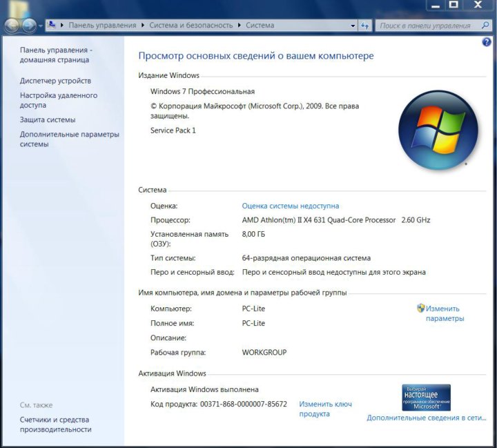Screen dimensions: 497x448
Task: Click the 'Windows 7 Профессиональная' text
Action: pos(202,92)
